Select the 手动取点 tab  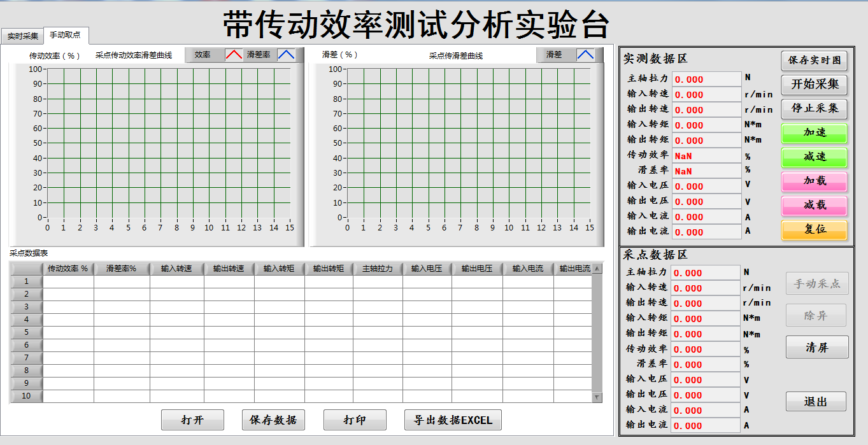click(x=66, y=35)
